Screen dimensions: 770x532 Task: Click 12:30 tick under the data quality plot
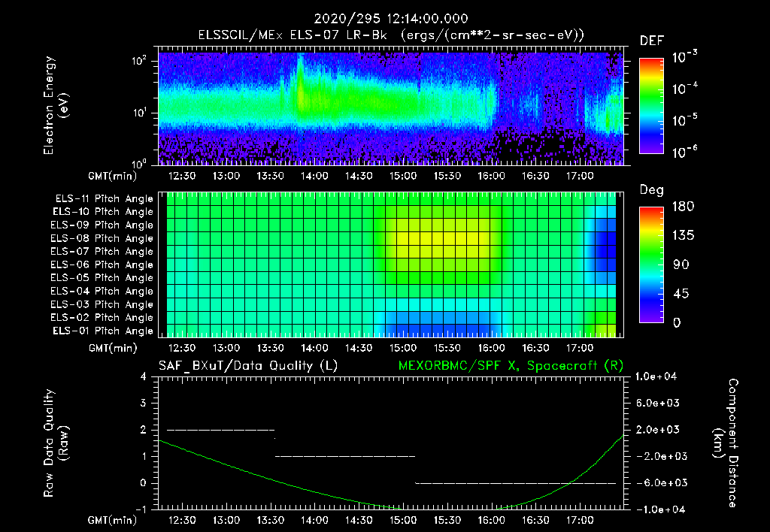pyautogui.click(x=182, y=520)
